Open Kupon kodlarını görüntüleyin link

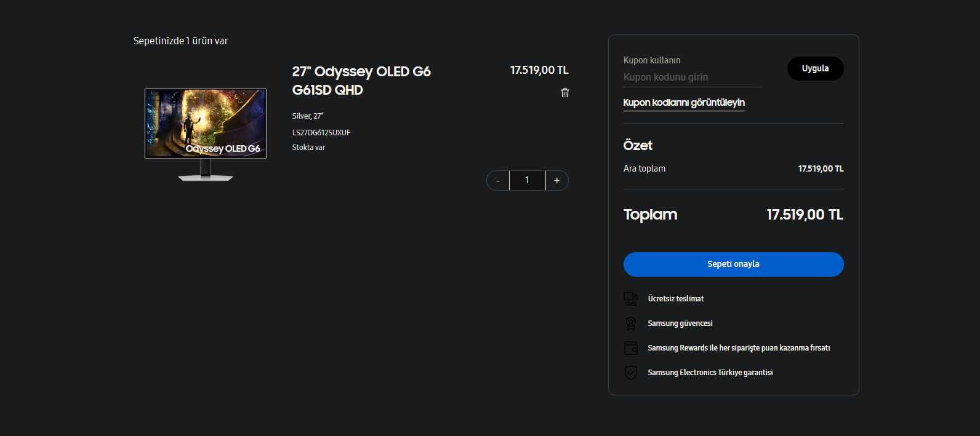pos(684,103)
